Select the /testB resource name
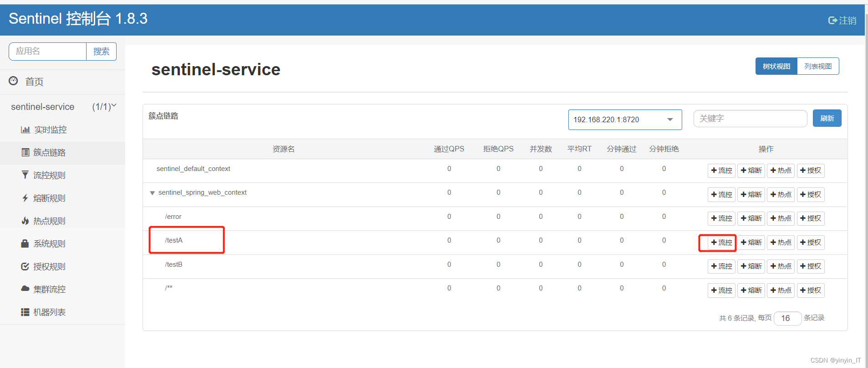 (174, 264)
